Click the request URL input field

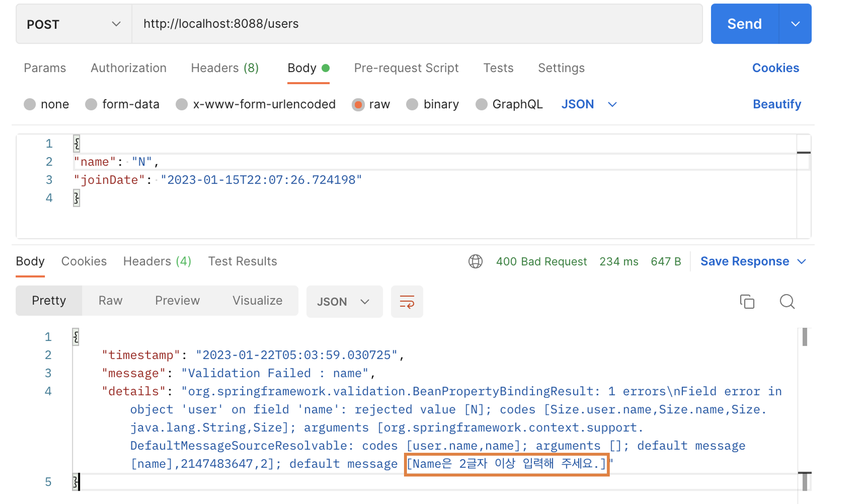[417, 24]
